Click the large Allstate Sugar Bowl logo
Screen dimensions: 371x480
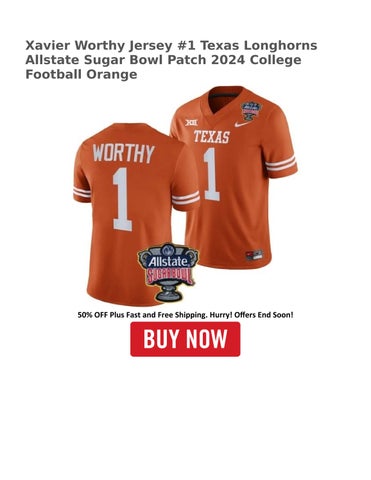coord(168,272)
